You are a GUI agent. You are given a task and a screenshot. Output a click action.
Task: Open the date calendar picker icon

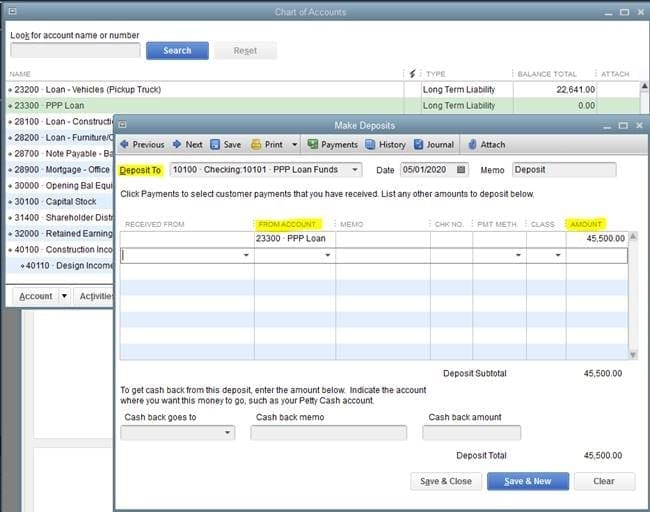(x=461, y=170)
